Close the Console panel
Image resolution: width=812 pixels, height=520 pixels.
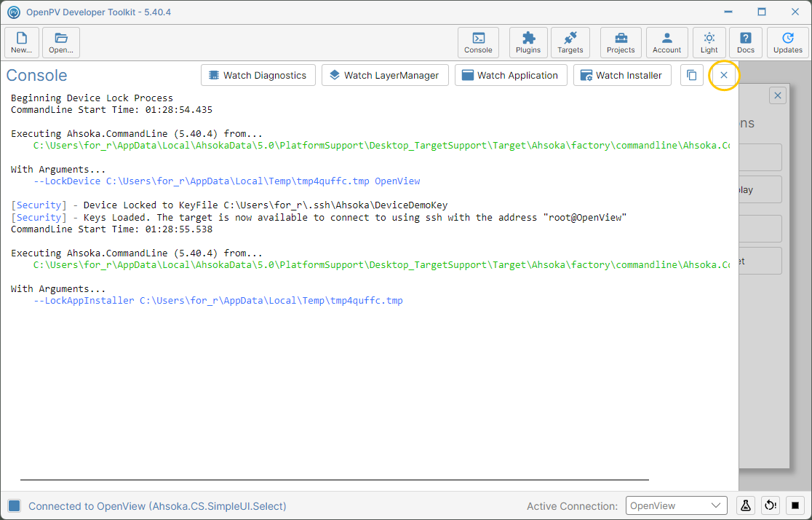[723, 75]
